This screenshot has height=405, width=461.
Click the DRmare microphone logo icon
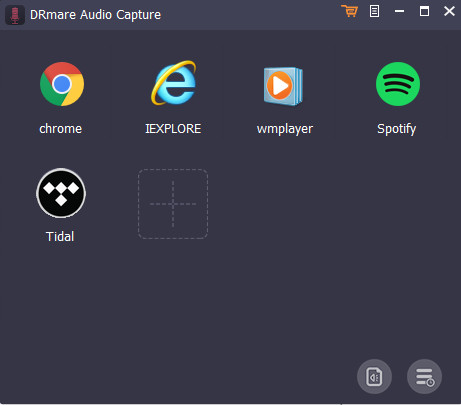pos(15,15)
